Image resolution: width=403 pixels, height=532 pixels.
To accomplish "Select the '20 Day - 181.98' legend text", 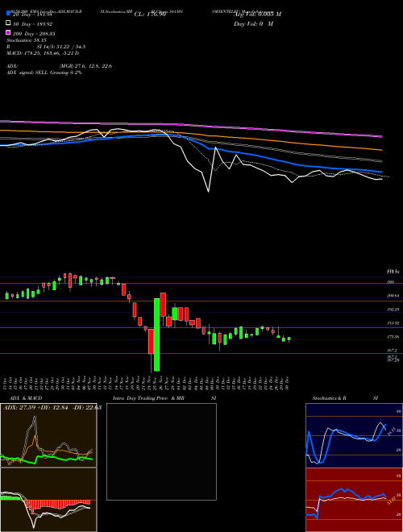I will (x=31, y=15).
